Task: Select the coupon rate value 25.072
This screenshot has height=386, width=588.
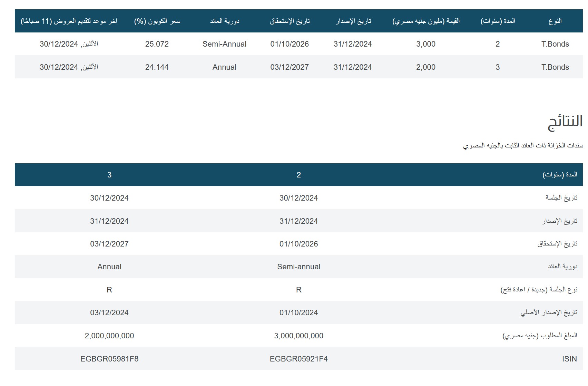Action: [x=157, y=44]
